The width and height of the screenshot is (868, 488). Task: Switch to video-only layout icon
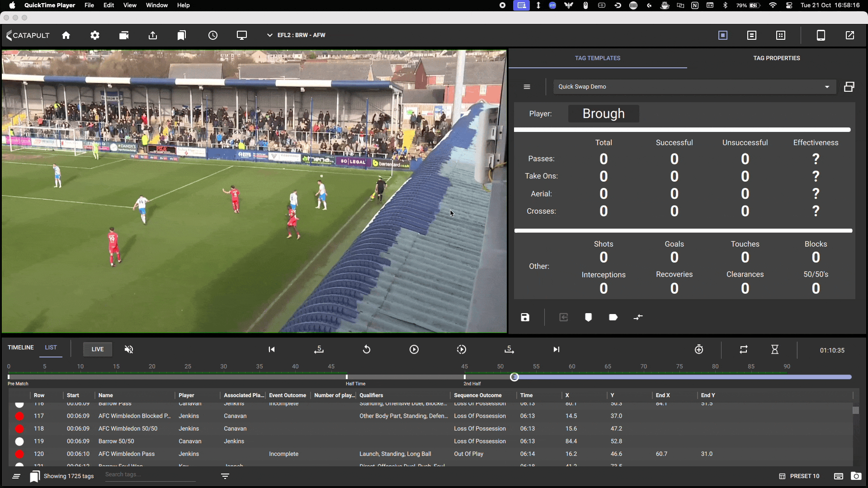click(x=723, y=35)
